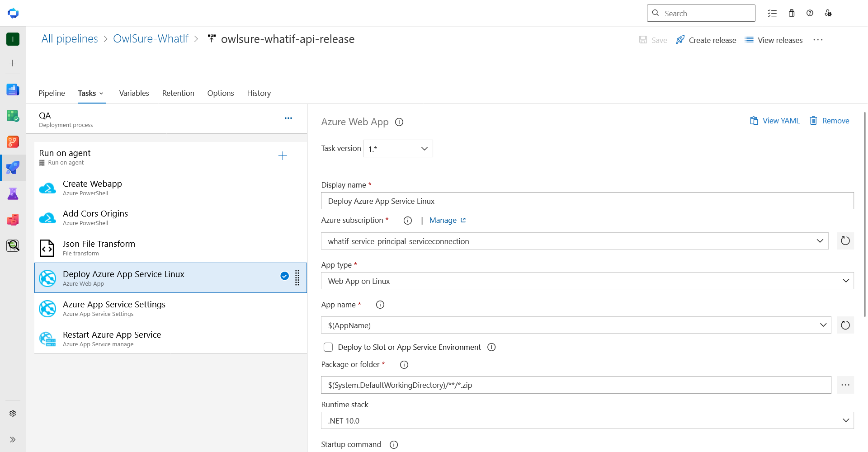This screenshot has width=868, height=452.
Task: Toggle Deploy to Slot or App Service Environment
Action: click(x=328, y=347)
